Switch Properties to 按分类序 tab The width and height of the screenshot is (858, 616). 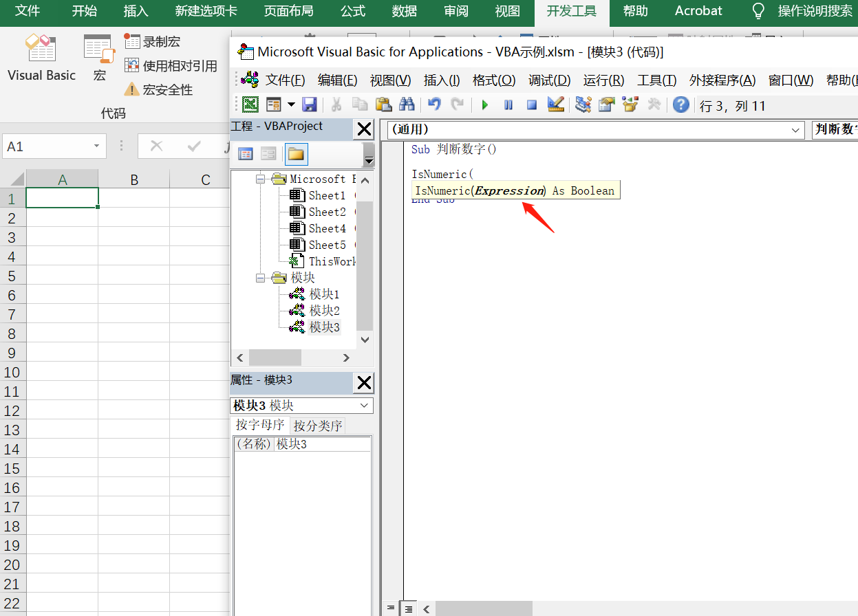pyautogui.click(x=317, y=425)
